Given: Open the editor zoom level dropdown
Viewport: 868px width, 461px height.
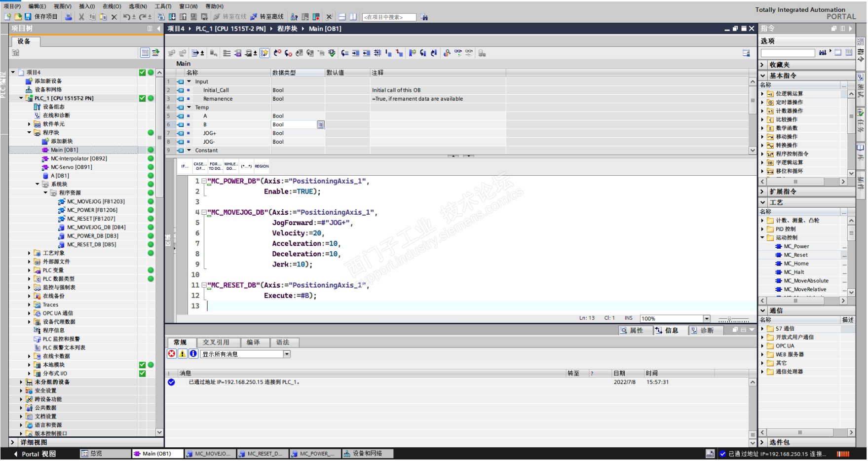Looking at the screenshot, I should coord(707,319).
